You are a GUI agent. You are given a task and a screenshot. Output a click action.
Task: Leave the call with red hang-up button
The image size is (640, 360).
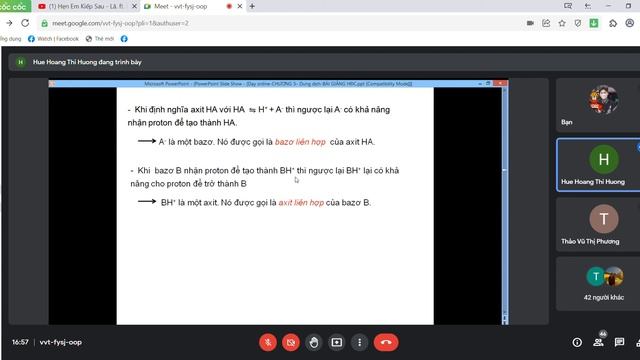(386, 342)
